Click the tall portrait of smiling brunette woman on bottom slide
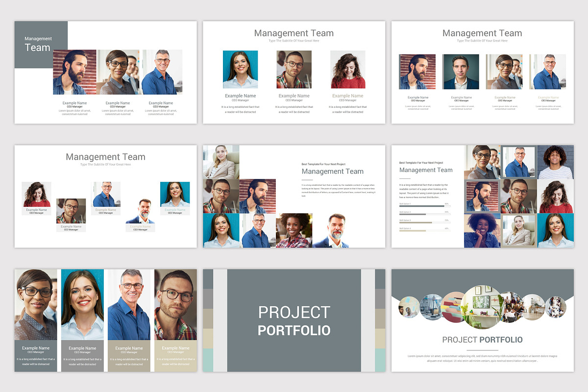This screenshot has width=588, height=392. coord(82,304)
